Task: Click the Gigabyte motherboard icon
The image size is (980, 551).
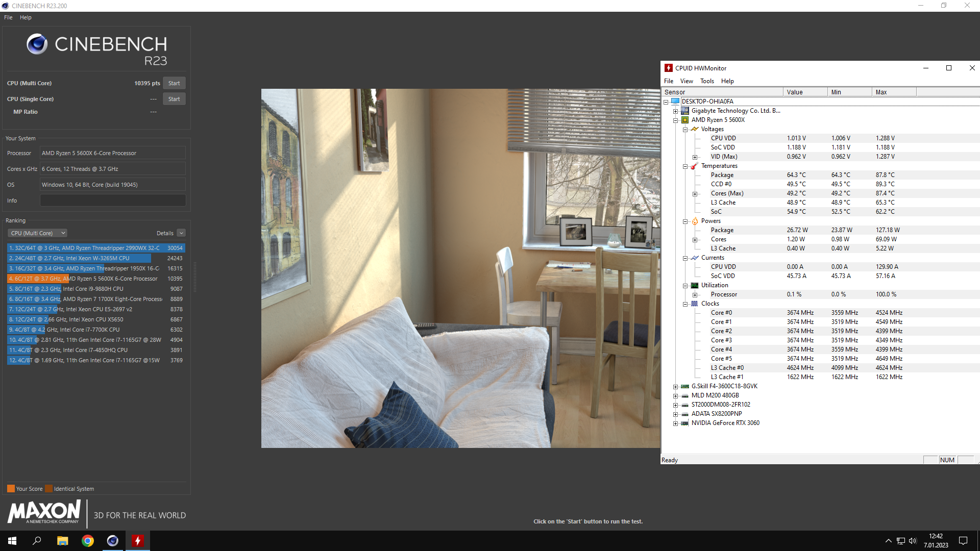Action: (685, 111)
